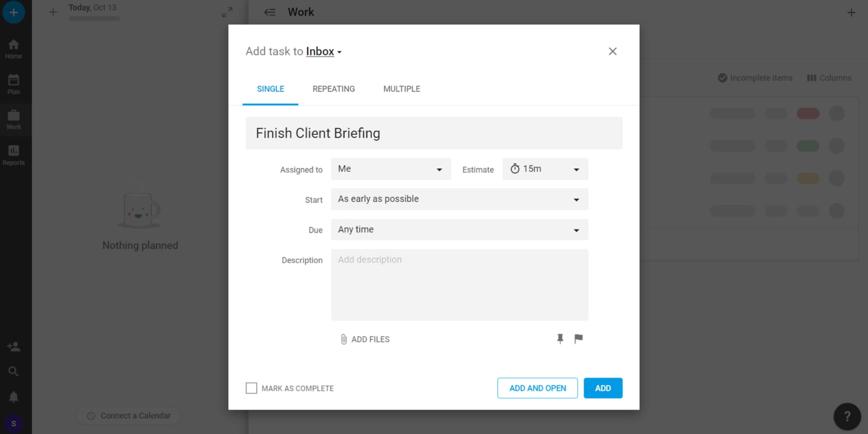Expand the Due date Any Time dropdown
Image resolution: width=868 pixels, height=434 pixels.
pyautogui.click(x=459, y=230)
